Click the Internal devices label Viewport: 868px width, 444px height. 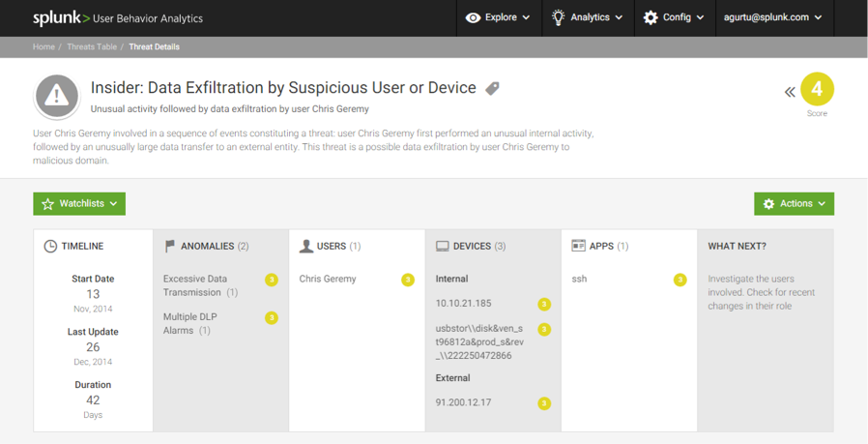[451, 279]
